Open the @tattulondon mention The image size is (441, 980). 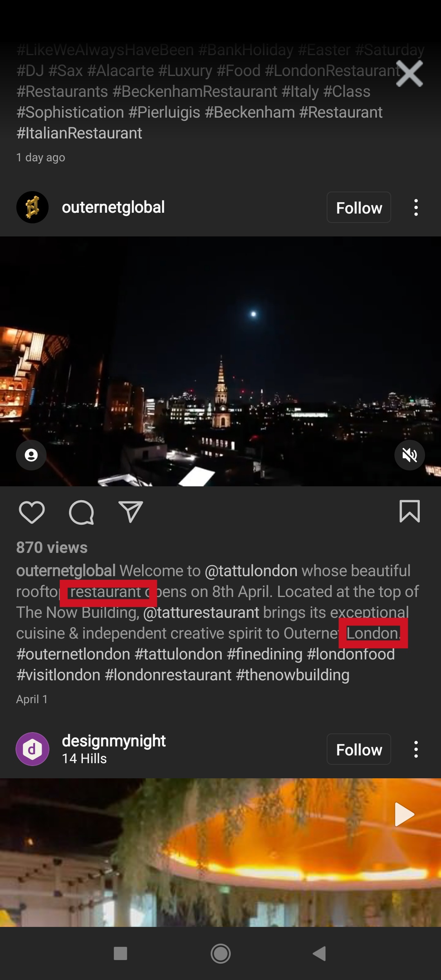click(252, 570)
